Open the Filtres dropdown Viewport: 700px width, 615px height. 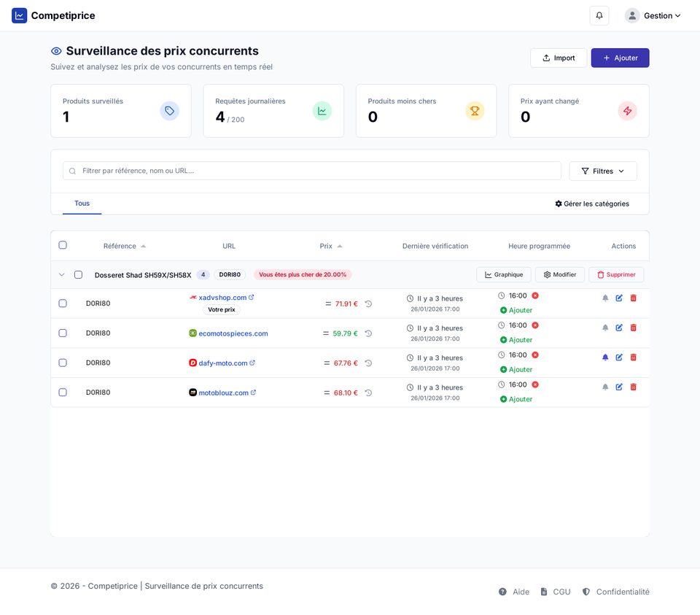[602, 171]
